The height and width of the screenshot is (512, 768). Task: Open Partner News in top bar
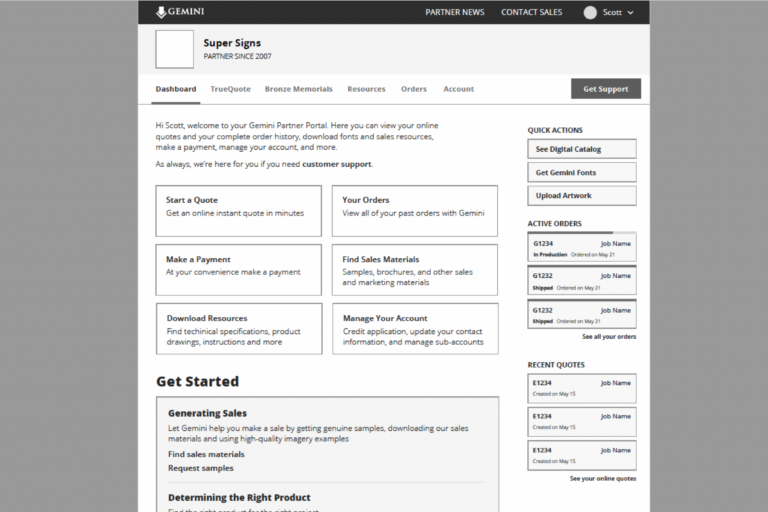click(x=455, y=12)
